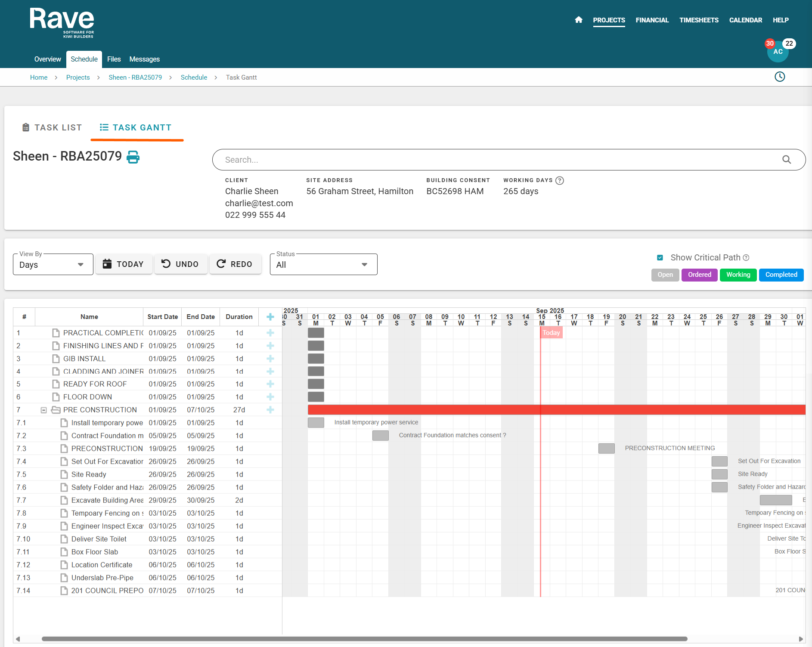The width and height of the screenshot is (812, 647).
Task: Click the Today marker on timeline
Action: (552, 333)
